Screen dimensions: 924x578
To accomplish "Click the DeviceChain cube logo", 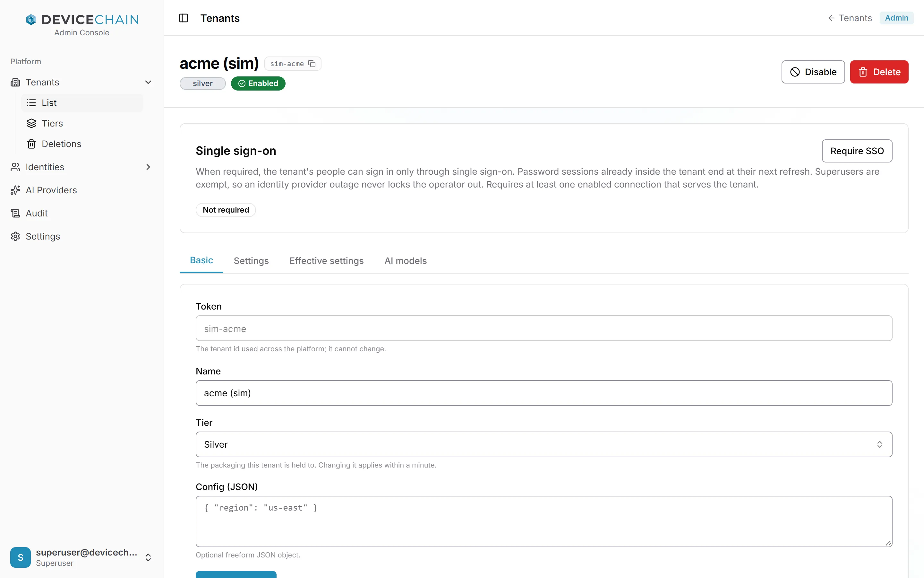I will [31, 20].
